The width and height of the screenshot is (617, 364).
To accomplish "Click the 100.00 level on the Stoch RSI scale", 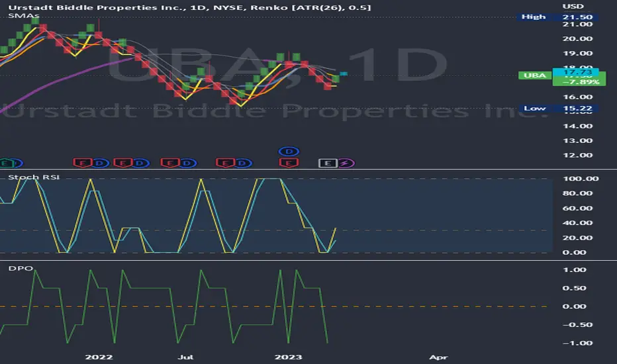I will [x=581, y=179].
